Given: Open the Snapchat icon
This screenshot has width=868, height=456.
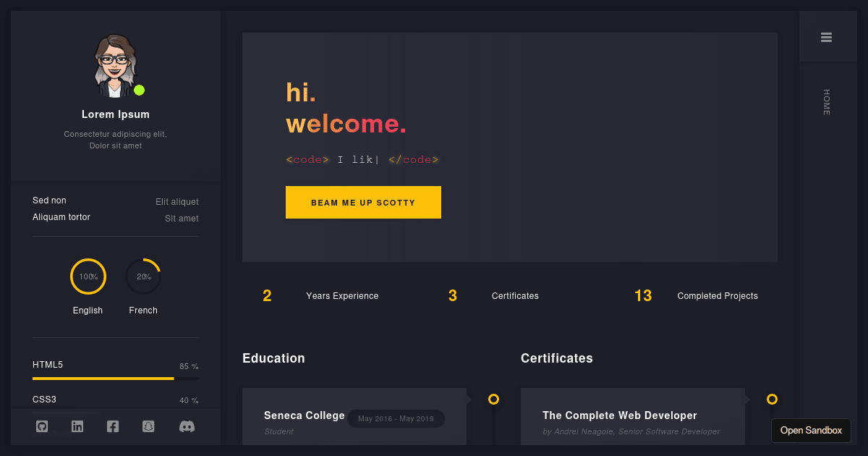Looking at the screenshot, I should [x=148, y=426].
